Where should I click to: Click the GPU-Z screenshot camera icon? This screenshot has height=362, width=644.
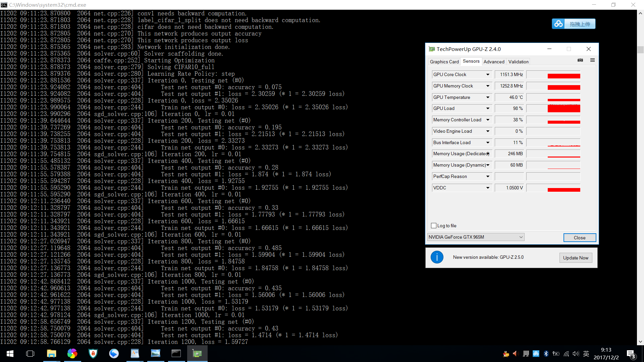point(580,60)
